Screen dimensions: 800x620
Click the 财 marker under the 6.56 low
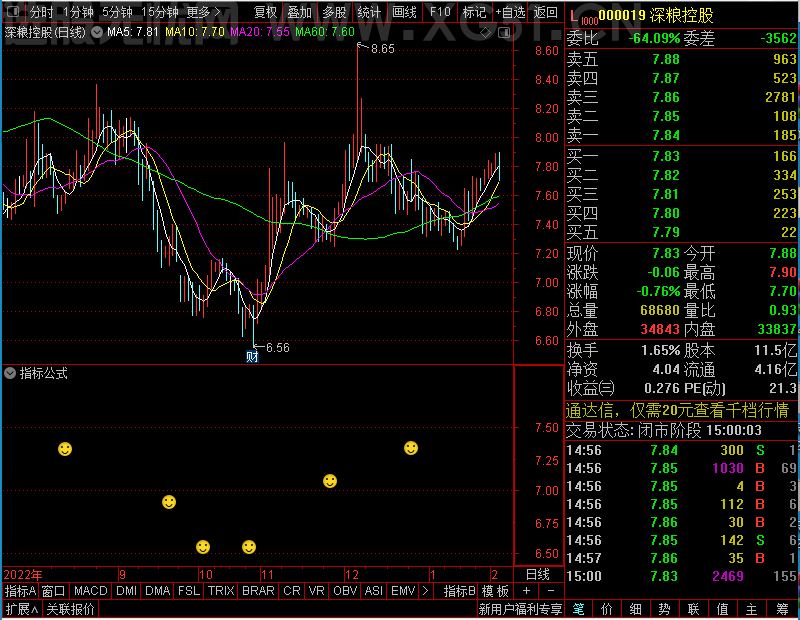coord(252,356)
